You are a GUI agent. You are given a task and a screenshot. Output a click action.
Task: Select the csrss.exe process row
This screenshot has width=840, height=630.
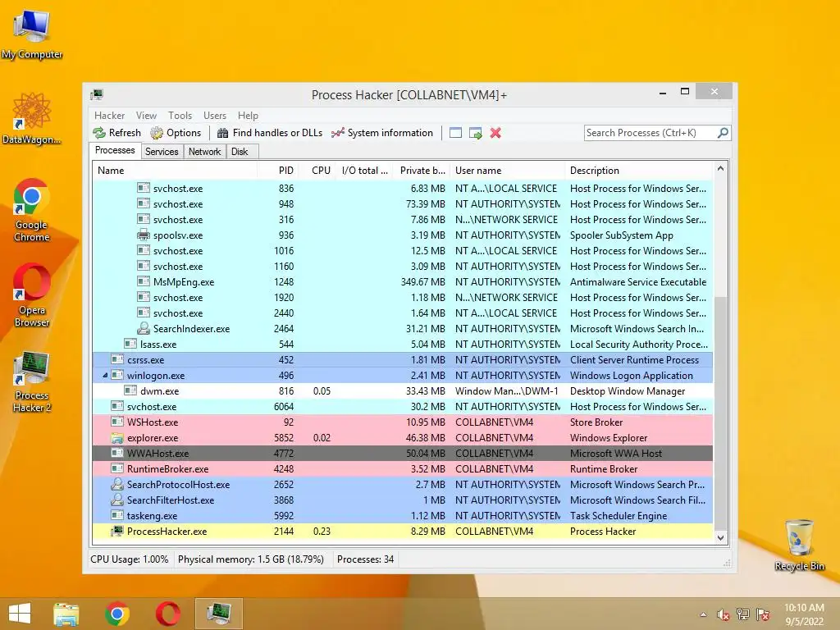403,359
